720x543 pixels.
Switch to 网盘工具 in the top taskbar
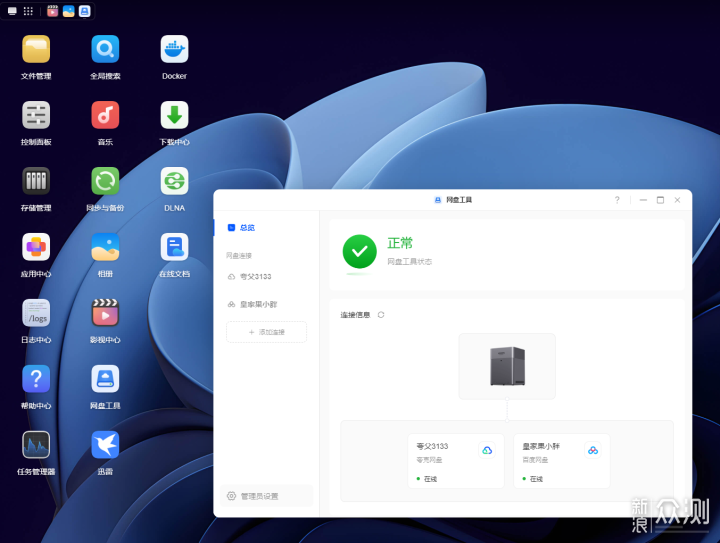84,11
